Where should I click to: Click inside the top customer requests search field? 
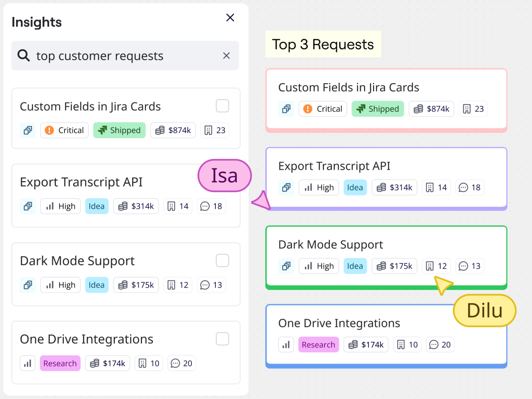[x=104, y=55]
